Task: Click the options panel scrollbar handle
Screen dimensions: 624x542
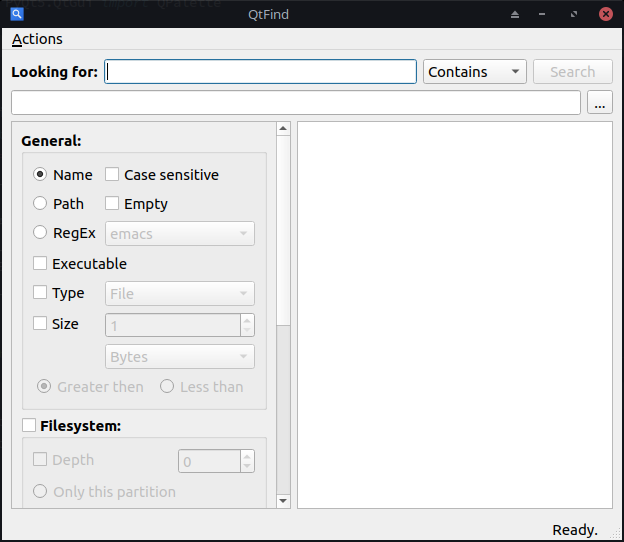Action: click(x=283, y=230)
